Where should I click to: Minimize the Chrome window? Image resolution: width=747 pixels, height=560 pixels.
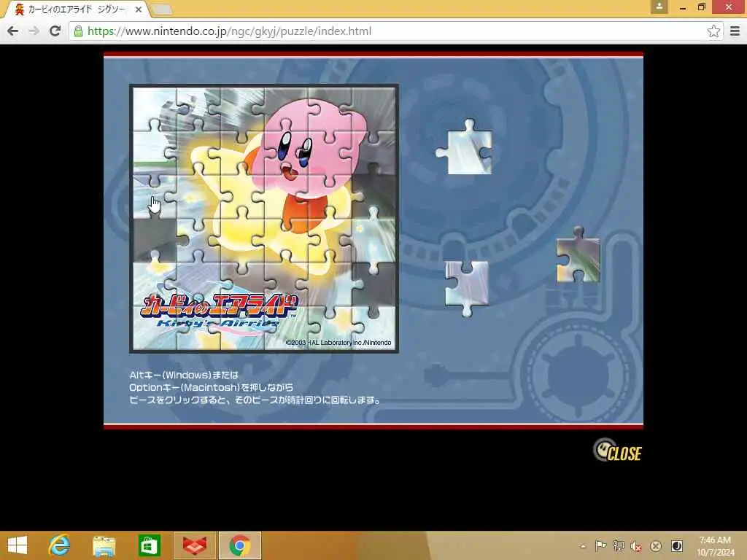click(682, 7)
